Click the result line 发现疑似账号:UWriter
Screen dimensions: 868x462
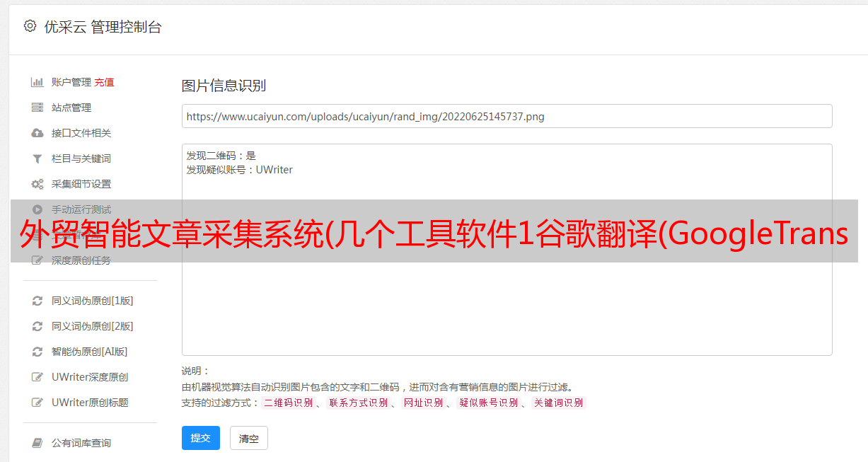tap(239, 170)
